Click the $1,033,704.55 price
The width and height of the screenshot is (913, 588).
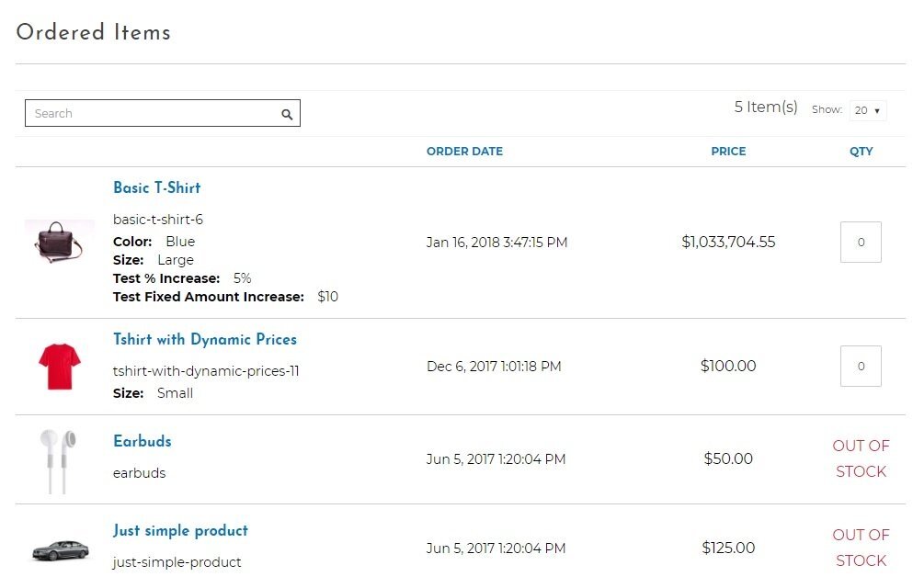pyautogui.click(x=728, y=242)
